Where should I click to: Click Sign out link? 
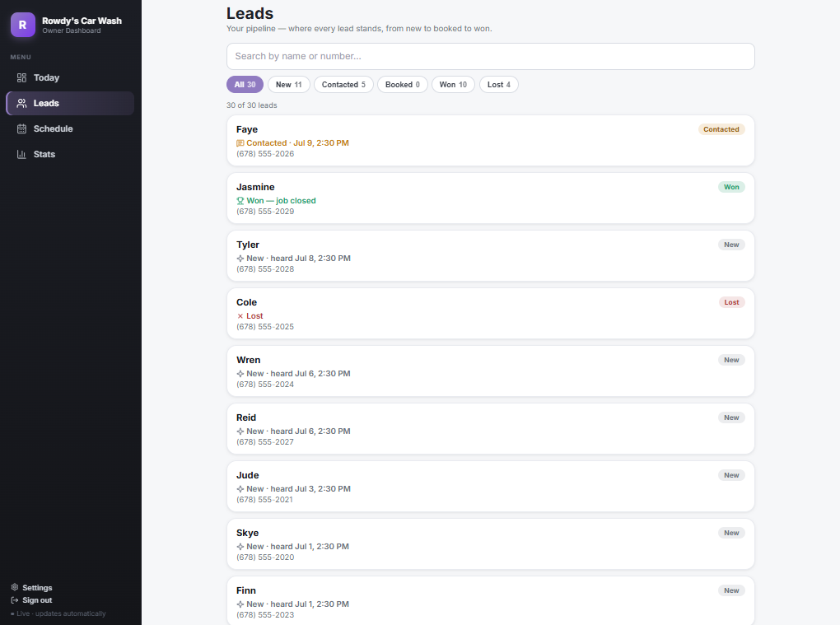coord(31,600)
